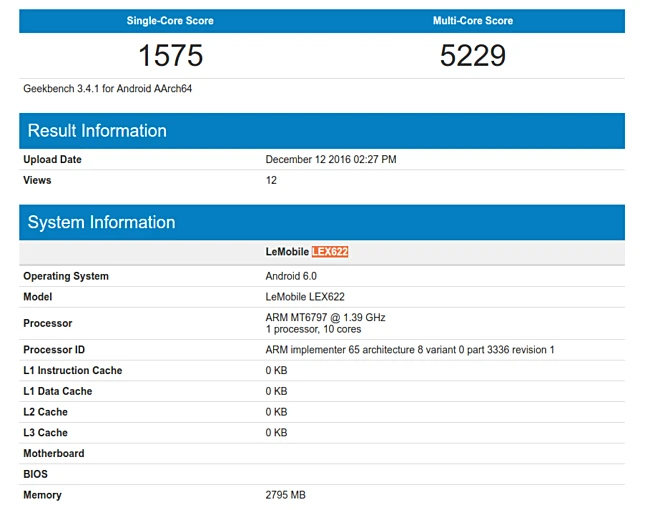Select the multi-core score value 5229
Viewport: 650px width, 510px height.
tap(473, 55)
